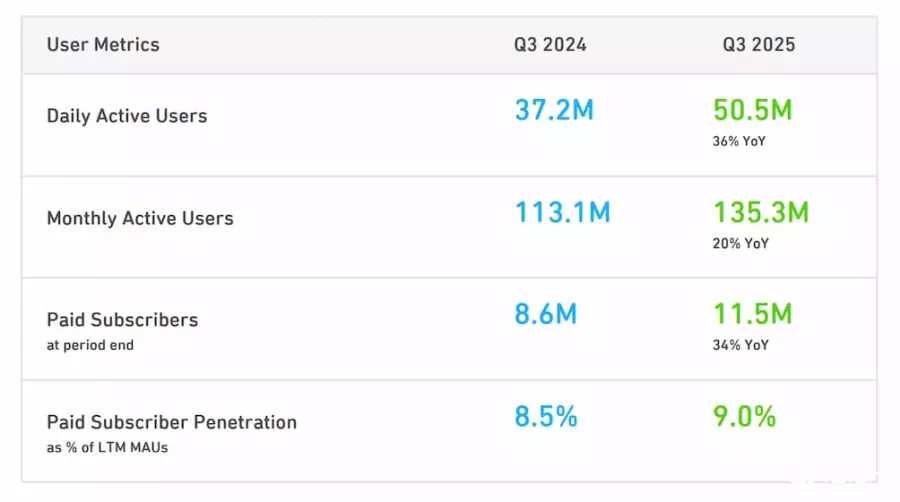Click the Daily Active Users row label
900x502 pixels.
click(x=127, y=116)
